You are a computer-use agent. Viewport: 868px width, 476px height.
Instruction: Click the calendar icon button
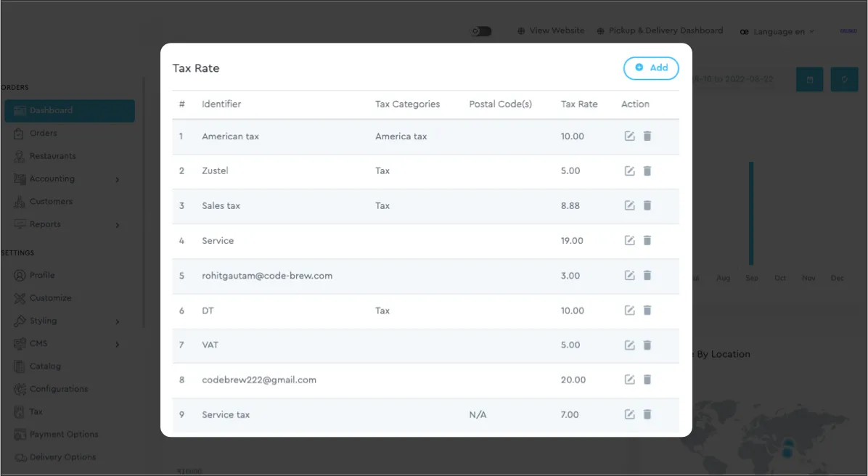click(x=809, y=79)
